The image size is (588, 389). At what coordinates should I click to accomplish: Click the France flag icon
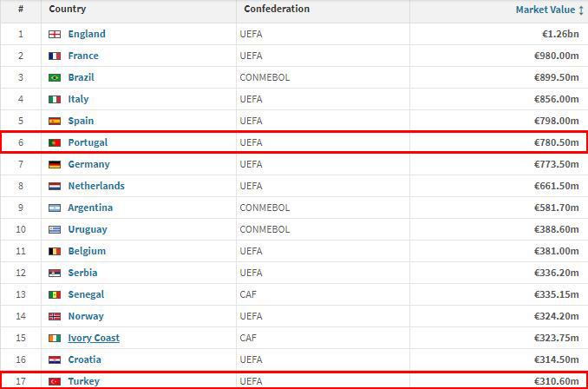[x=55, y=56]
